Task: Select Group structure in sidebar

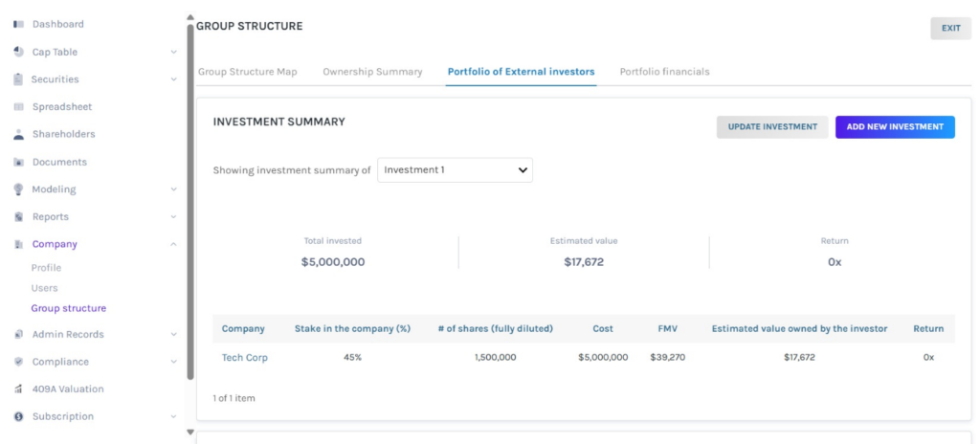Action: click(x=69, y=308)
